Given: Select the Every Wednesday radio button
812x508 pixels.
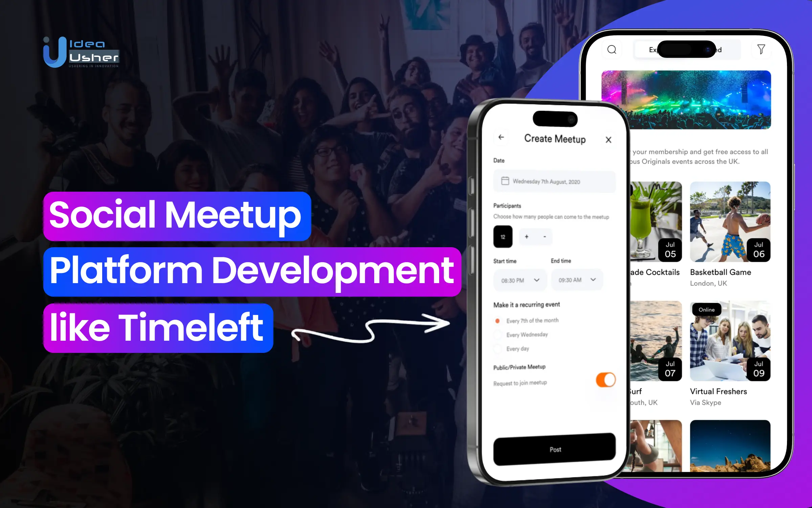Looking at the screenshot, I should click(498, 334).
